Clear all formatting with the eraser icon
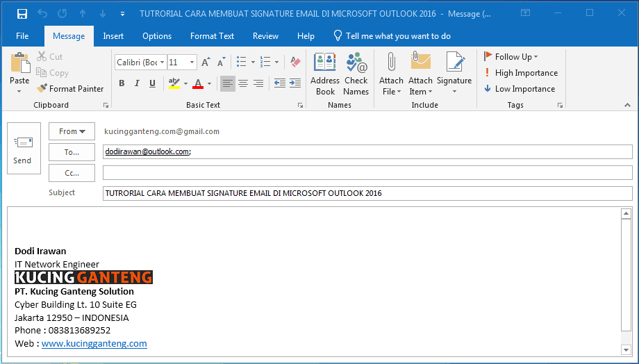The width and height of the screenshot is (639, 364). [295, 62]
